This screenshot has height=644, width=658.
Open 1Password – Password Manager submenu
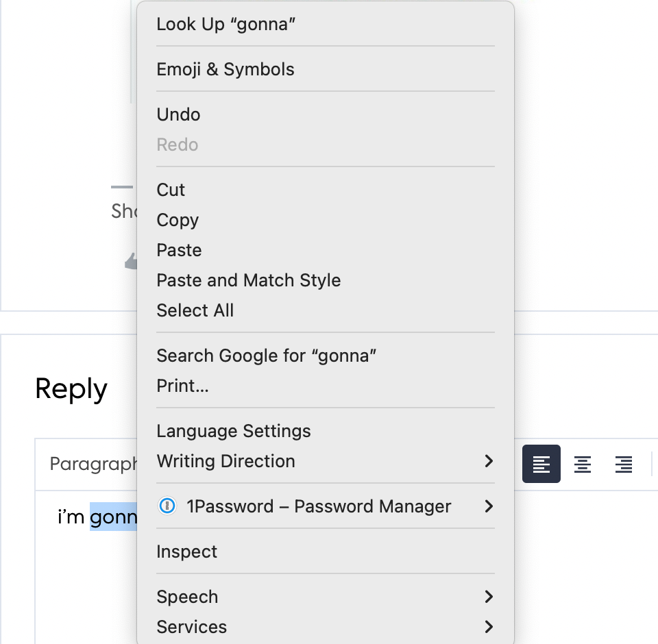click(325, 506)
